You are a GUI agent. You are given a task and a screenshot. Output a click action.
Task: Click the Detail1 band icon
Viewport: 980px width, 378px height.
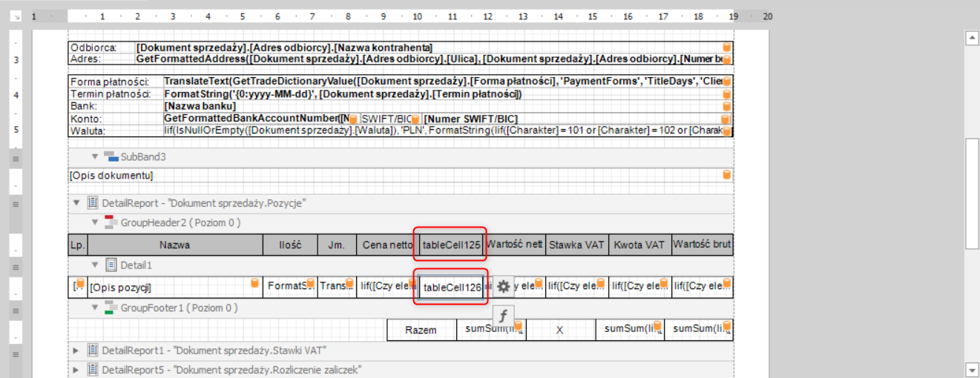pos(111,265)
